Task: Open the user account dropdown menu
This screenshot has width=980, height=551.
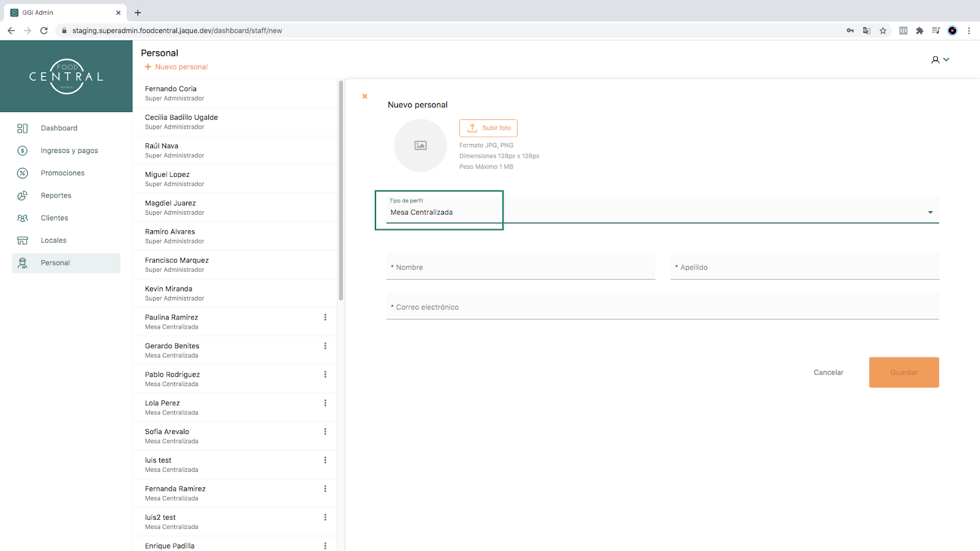Action: (x=940, y=60)
